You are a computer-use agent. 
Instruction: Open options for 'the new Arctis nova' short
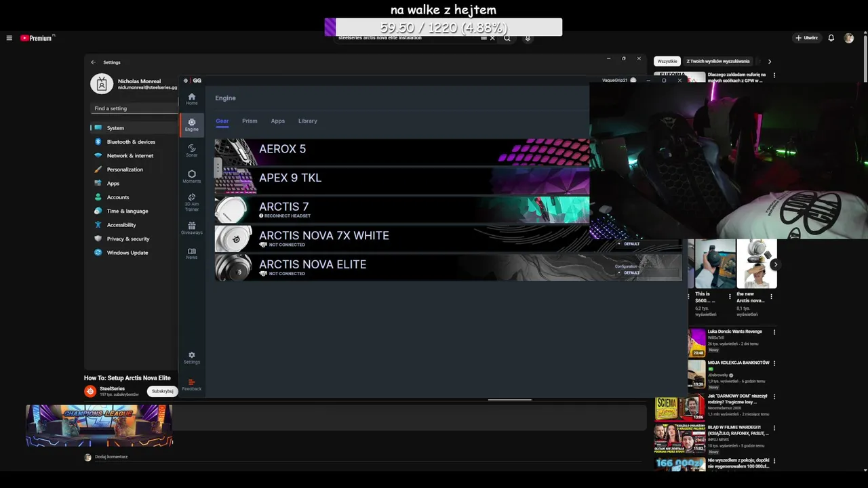(772, 297)
